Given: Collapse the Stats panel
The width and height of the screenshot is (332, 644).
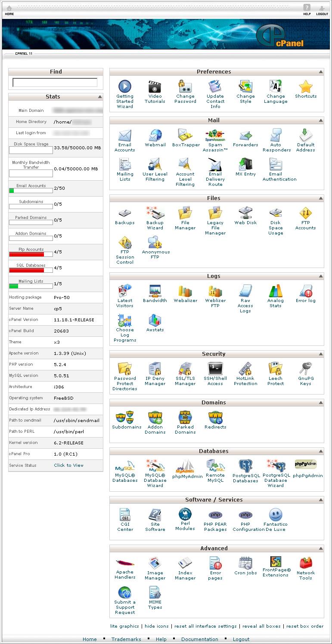Looking at the screenshot, I should tap(100, 97).
